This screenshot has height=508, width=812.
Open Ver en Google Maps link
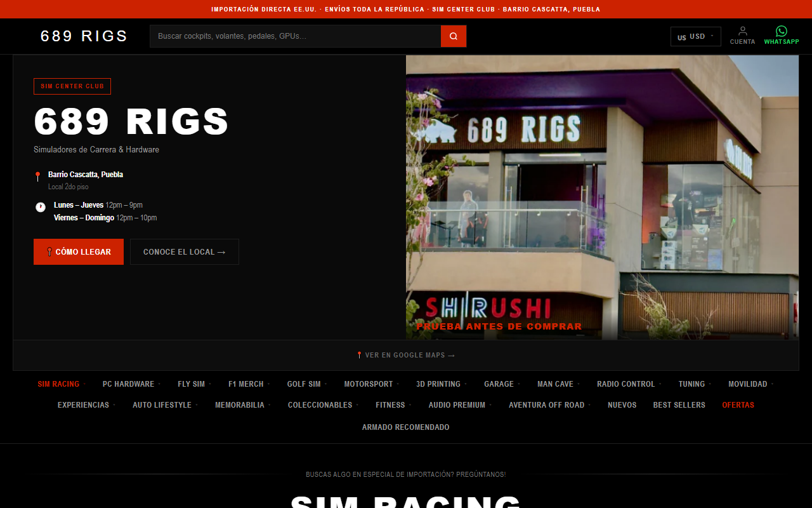[x=406, y=355]
